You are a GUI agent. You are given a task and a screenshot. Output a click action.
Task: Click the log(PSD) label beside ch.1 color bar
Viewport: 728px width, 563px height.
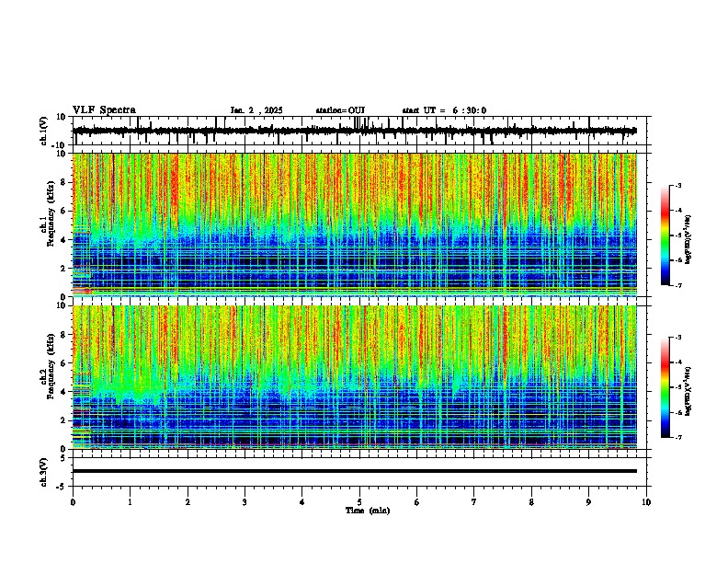[688, 239]
